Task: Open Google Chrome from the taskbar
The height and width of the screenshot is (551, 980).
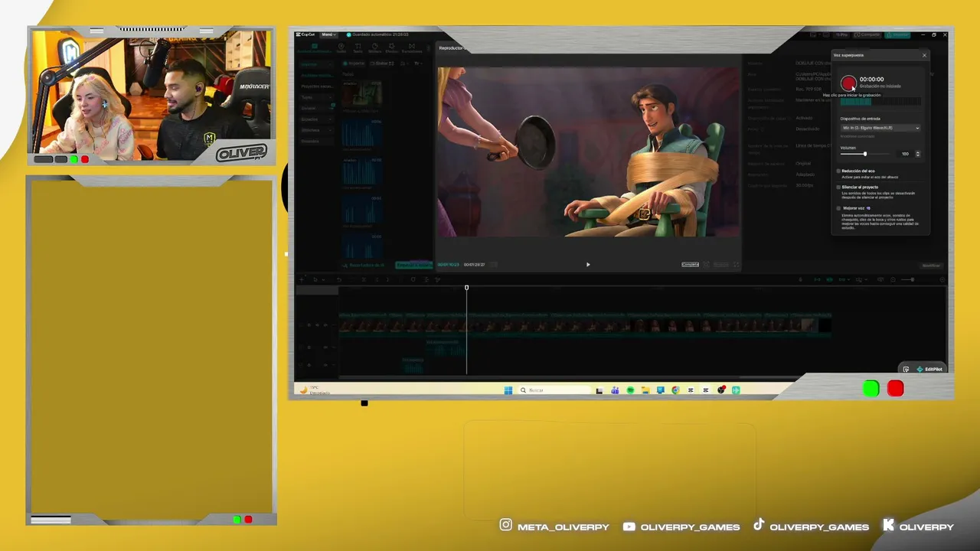Action: pos(675,390)
